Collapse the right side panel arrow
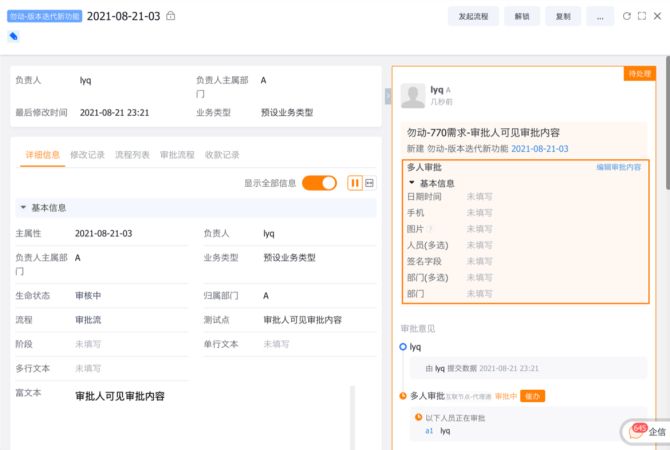 pyautogui.click(x=388, y=96)
